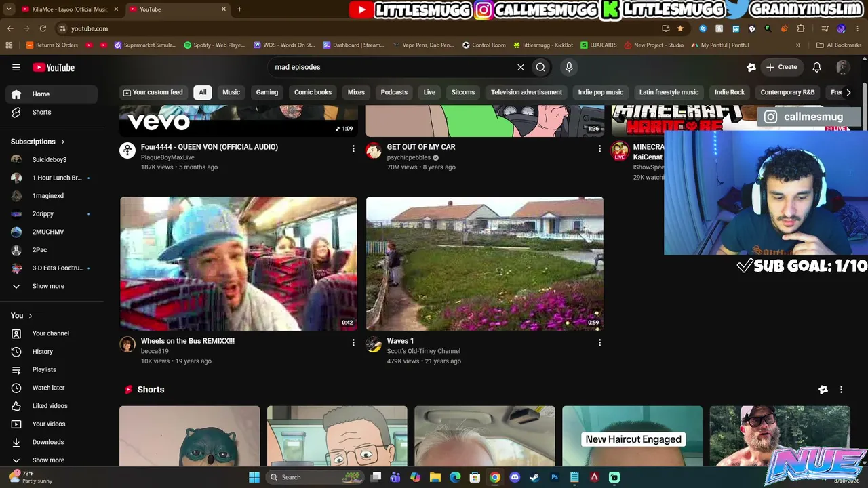Image resolution: width=868 pixels, height=488 pixels.
Task: Open the notifications bell
Action: tap(817, 67)
